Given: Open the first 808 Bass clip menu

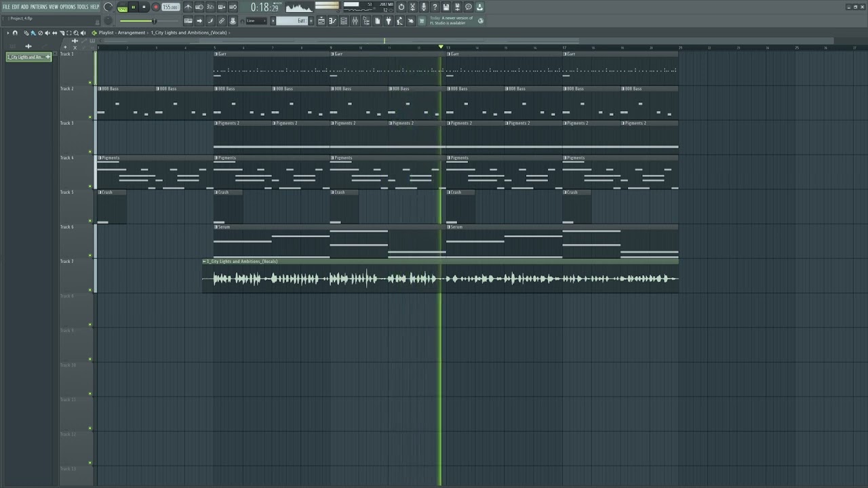Looking at the screenshot, I should coord(100,88).
